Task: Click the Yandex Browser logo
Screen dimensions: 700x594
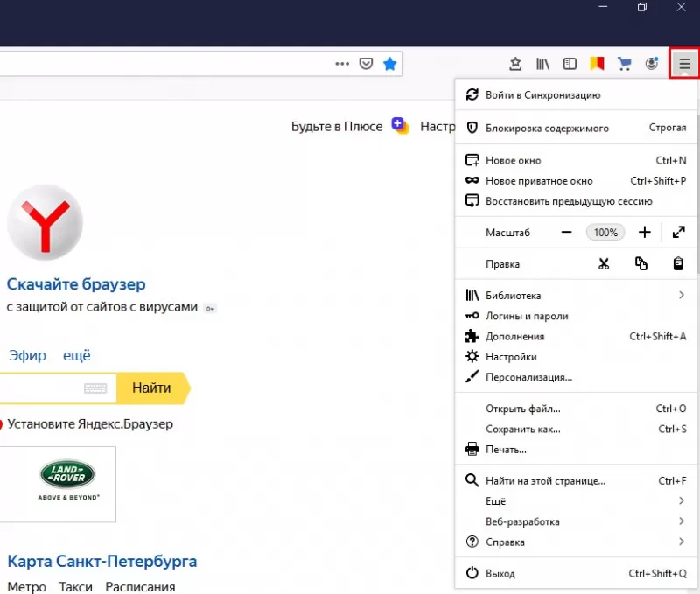Action: pyautogui.click(x=45, y=222)
